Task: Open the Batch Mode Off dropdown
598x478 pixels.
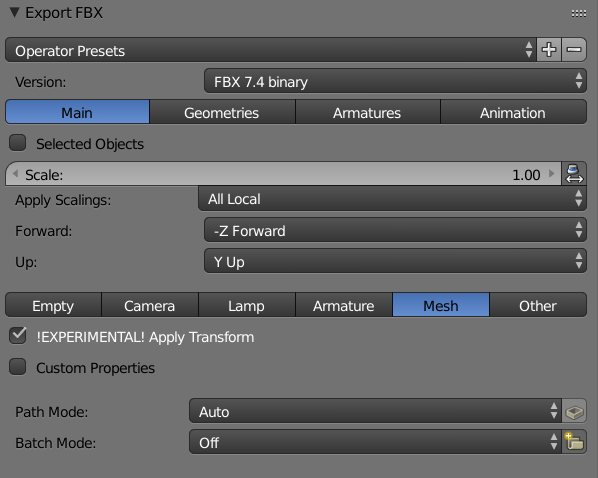Action: pyautogui.click(x=375, y=442)
